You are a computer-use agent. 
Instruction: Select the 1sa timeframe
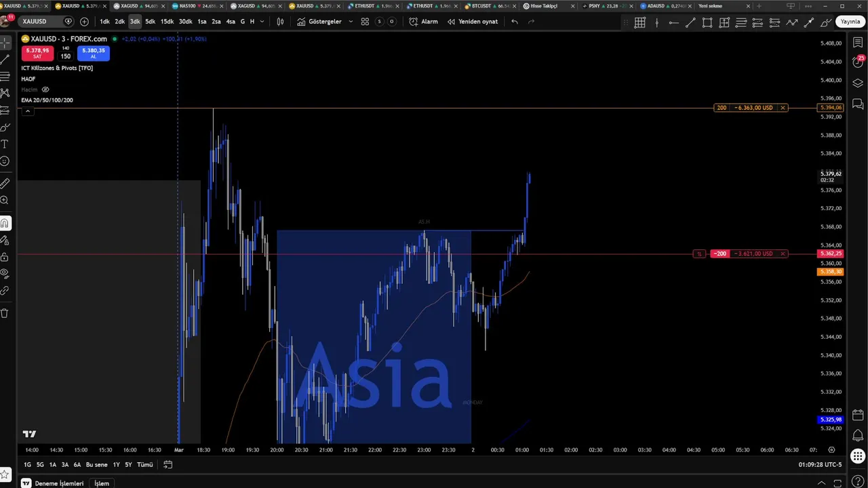coord(202,22)
